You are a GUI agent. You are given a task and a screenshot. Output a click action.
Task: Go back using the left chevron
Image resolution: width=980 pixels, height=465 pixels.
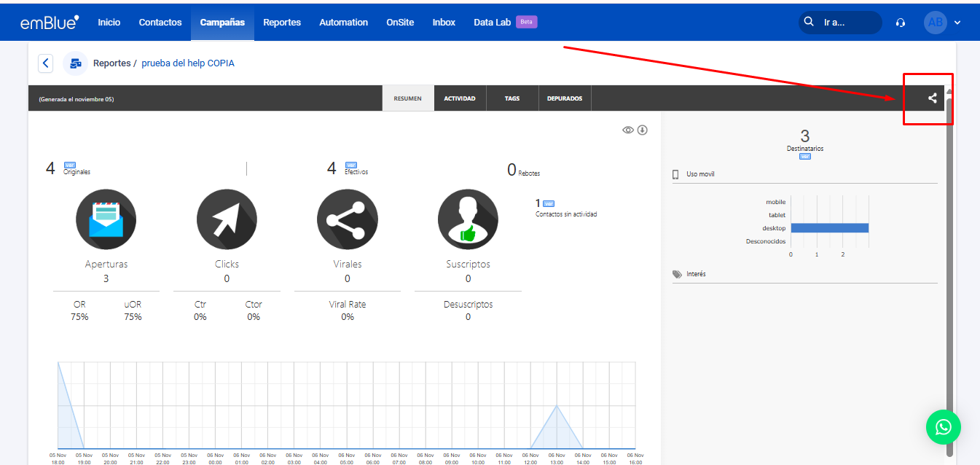(x=46, y=63)
